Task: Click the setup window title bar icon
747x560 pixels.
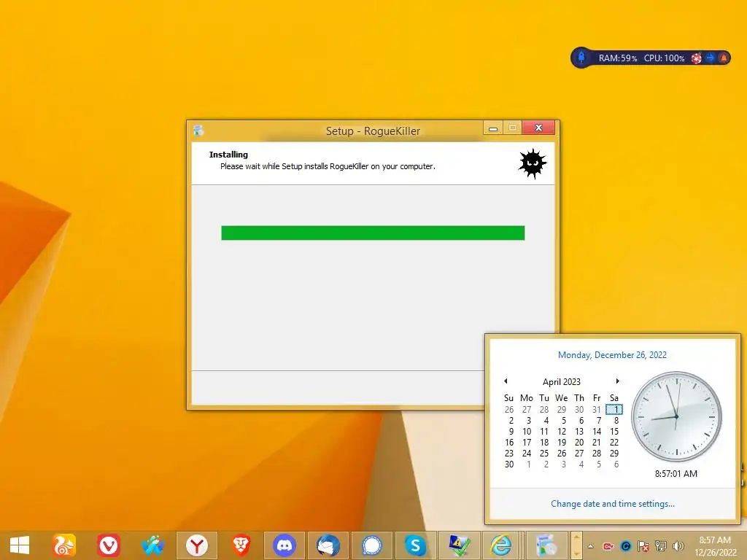Action: coord(198,130)
